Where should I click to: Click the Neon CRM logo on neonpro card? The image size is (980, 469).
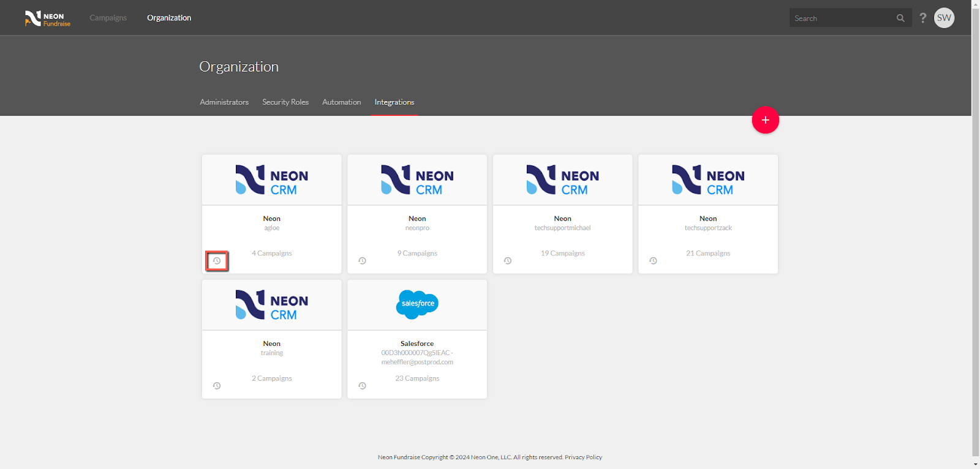(417, 180)
